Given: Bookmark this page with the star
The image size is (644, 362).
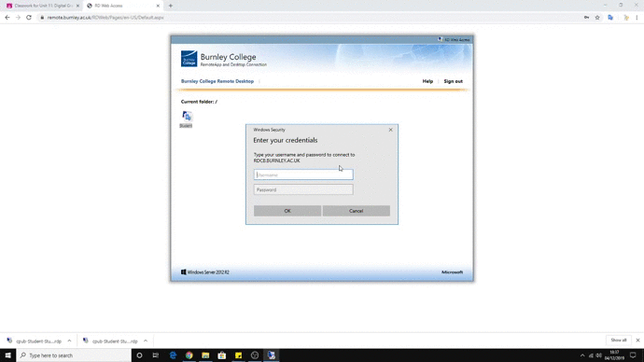Looking at the screenshot, I should [597, 18].
